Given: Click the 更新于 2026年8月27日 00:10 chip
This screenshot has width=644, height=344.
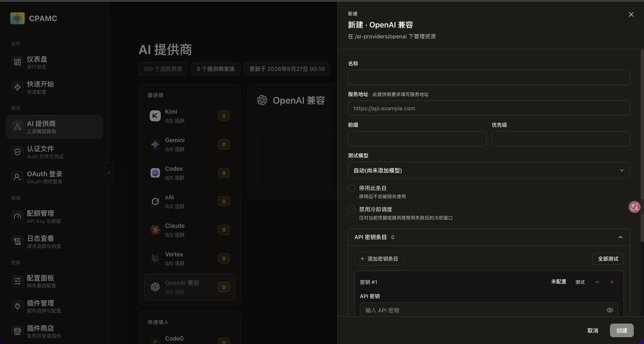Looking at the screenshot, I should click(x=287, y=69).
